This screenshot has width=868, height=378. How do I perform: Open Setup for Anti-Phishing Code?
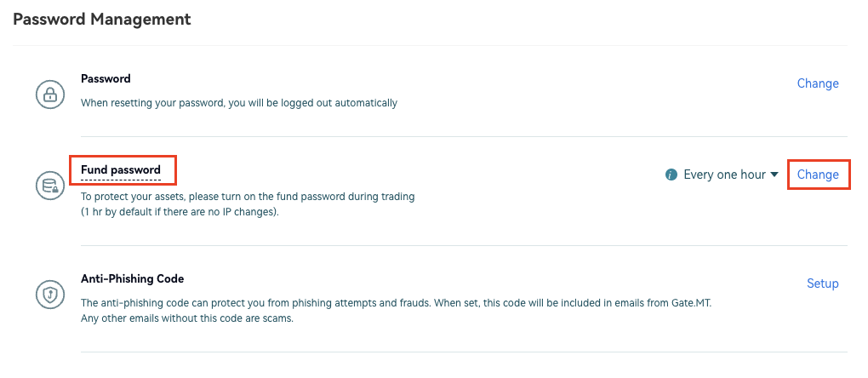[822, 283]
